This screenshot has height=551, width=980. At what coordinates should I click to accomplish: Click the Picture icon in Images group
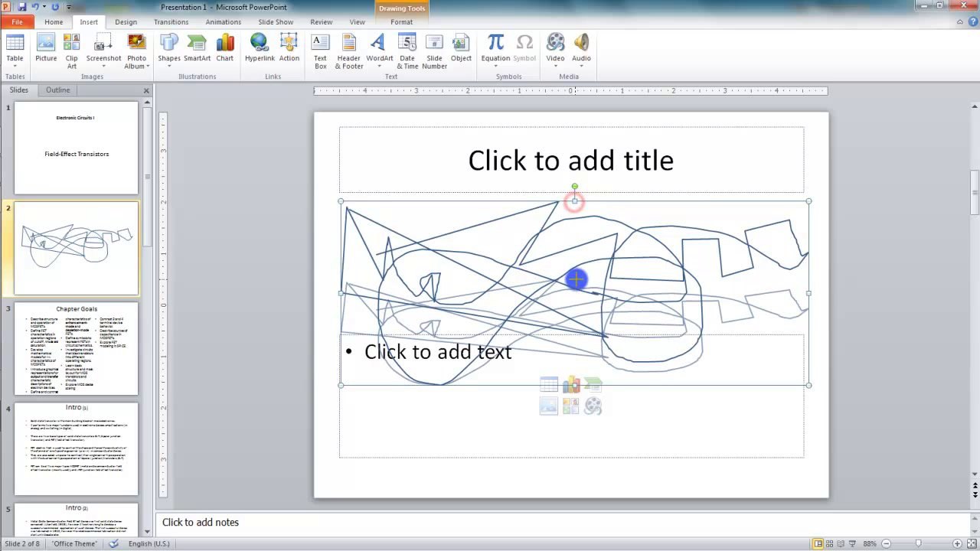[x=46, y=43]
